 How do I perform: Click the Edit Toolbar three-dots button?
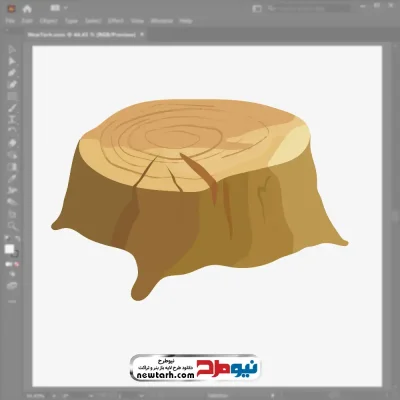coord(12,301)
